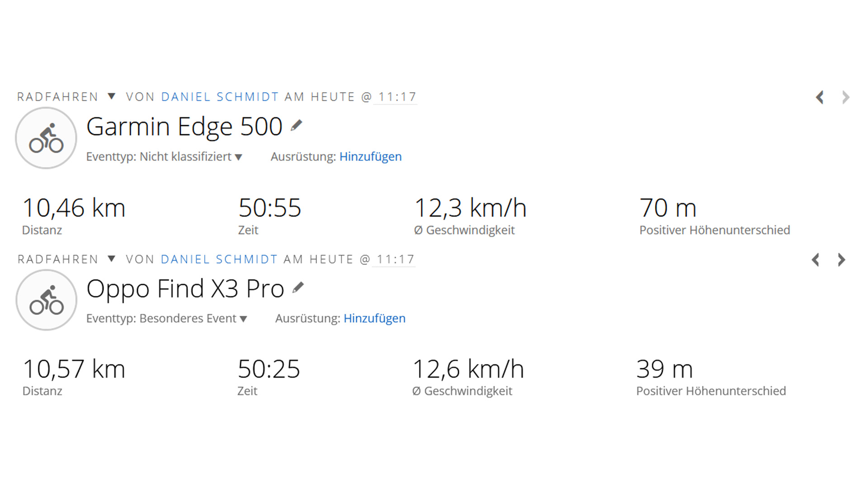Viewport: 868px width, 488px height.
Task: Go to previous activity from Oppo Find X3 Pro header
Action: pos(816,260)
